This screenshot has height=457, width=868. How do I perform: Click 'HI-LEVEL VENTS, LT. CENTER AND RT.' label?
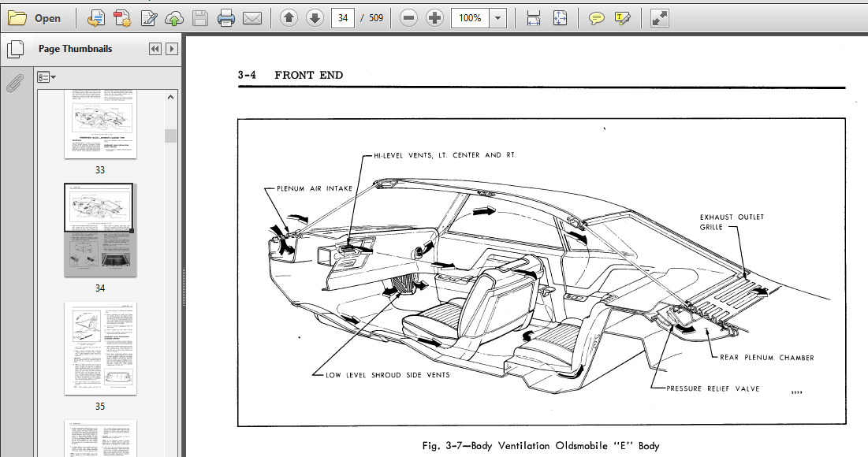click(445, 155)
